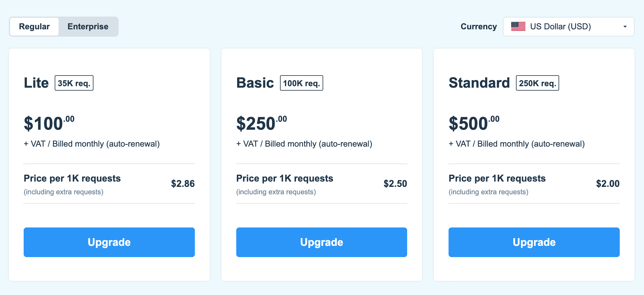Click the US flag icon in currency selector
The height and width of the screenshot is (295, 644).
(x=518, y=27)
